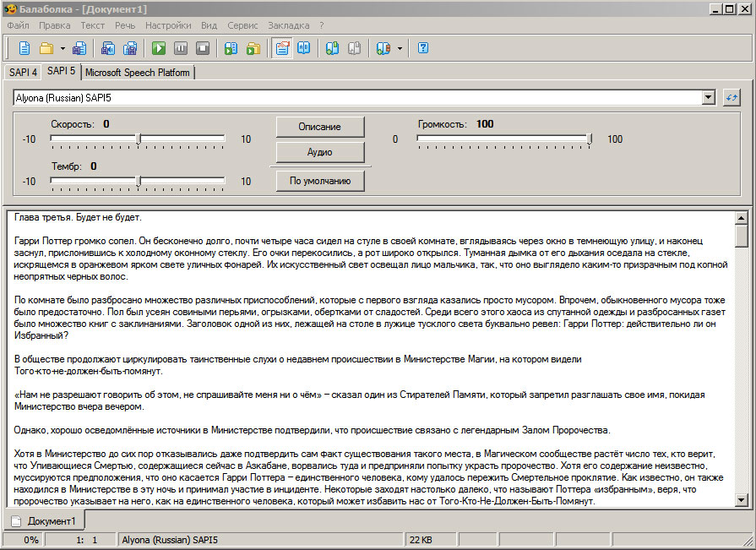Click the Громкость volume slider thumb
756x550 pixels.
point(590,139)
